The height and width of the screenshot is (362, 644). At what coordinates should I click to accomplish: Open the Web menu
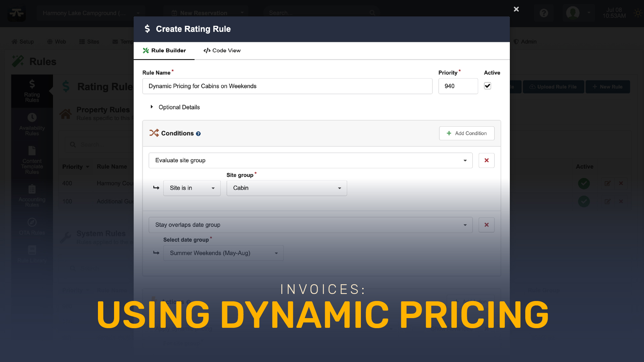56,42
